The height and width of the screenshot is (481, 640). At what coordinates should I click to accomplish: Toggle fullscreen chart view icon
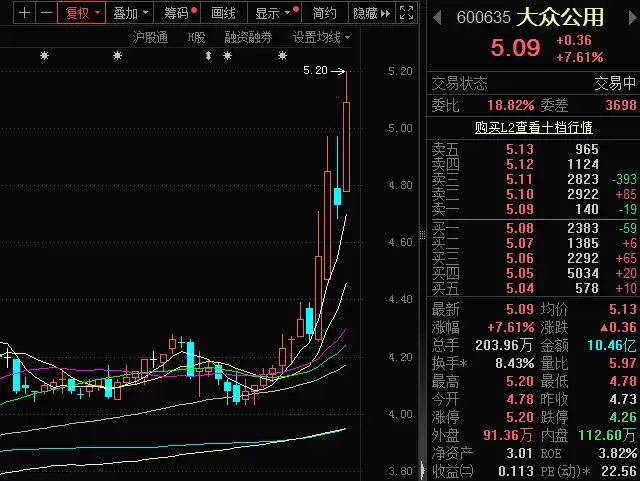(405, 13)
